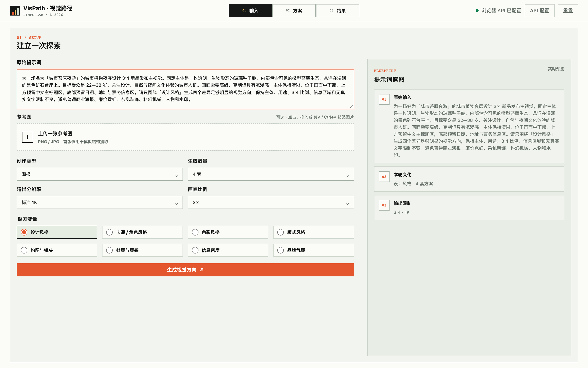Viewport: 588px width, 368px height.
Task: Select the 设计风格 radio option
Action: [x=57, y=232]
